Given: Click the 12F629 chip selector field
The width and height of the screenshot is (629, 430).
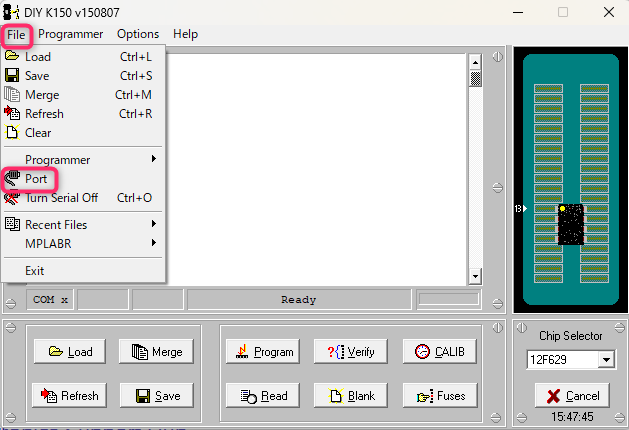Looking at the screenshot, I should [562, 359].
